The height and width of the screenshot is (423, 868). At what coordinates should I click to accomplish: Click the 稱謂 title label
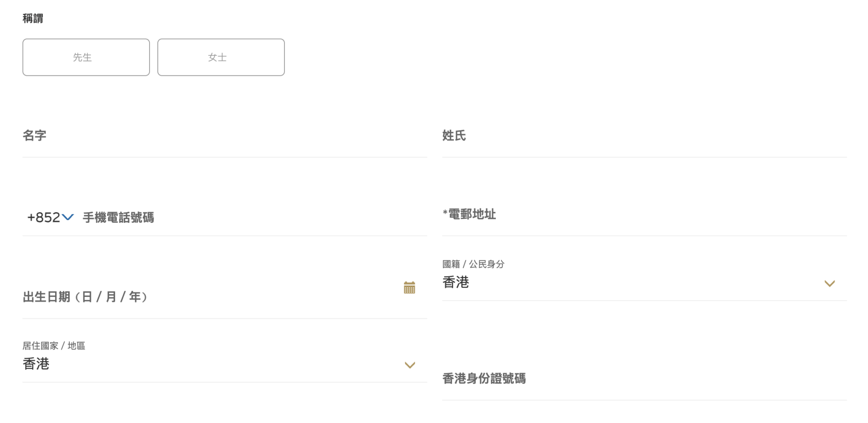(x=33, y=18)
